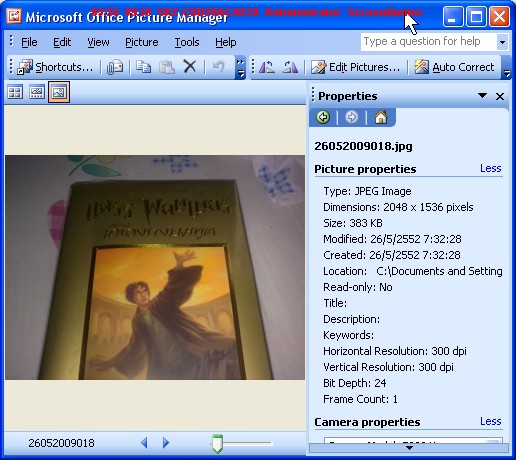Click the E-mail pictures icon
The width and height of the screenshot is (516, 460).
[115, 67]
